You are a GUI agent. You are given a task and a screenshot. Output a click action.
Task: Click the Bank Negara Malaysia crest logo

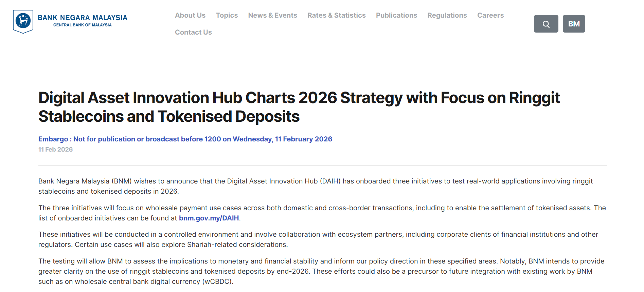tap(22, 20)
